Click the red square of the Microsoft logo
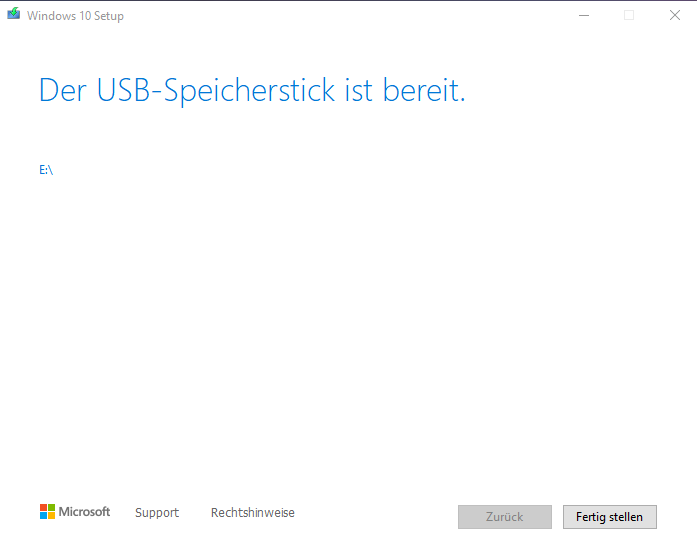The image size is (697, 552). coord(43,508)
